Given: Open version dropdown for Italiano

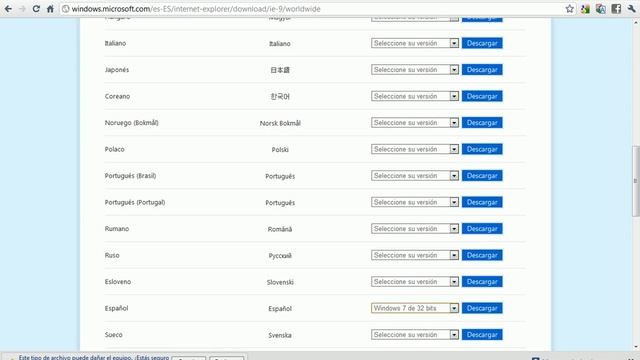Looking at the screenshot, I should click(415, 43).
